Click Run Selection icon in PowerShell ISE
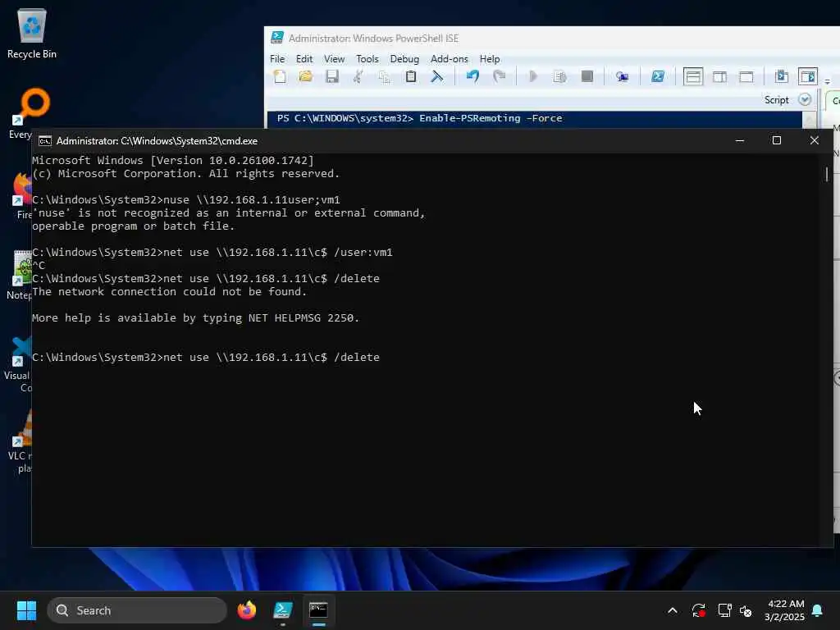 [x=559, y=76]
